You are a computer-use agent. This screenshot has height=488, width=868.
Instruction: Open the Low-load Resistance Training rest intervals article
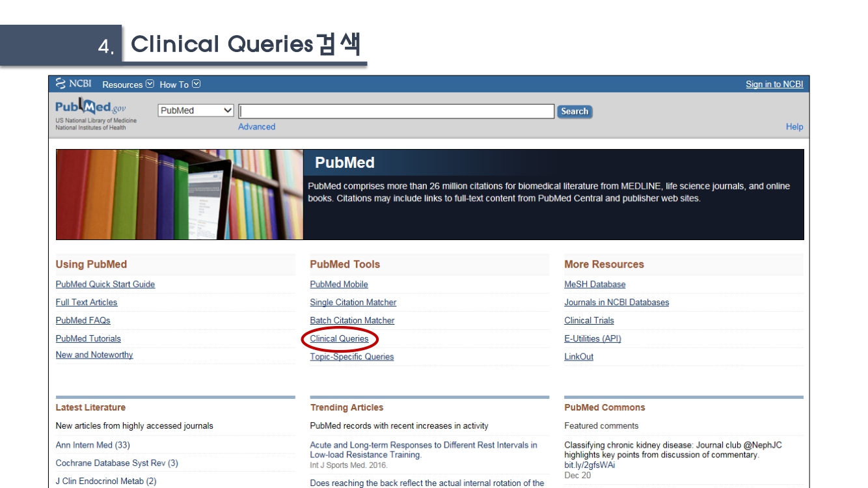[424, 450]
